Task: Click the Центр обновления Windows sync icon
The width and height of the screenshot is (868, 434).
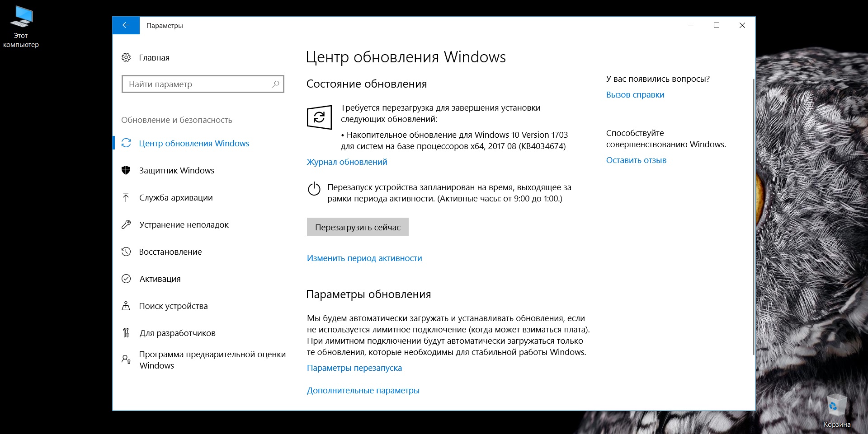Action: pyautogui.click(x=126, y=143)
